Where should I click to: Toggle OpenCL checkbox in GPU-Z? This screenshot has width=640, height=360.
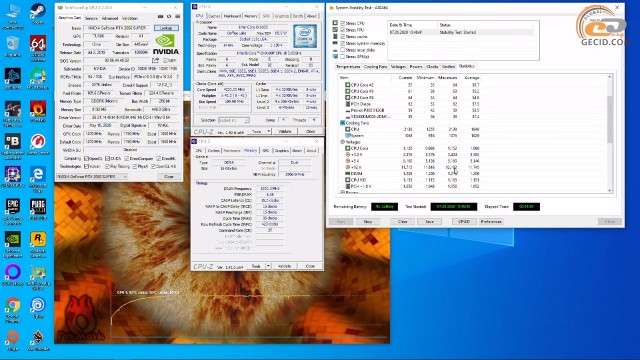click(86, 158)
